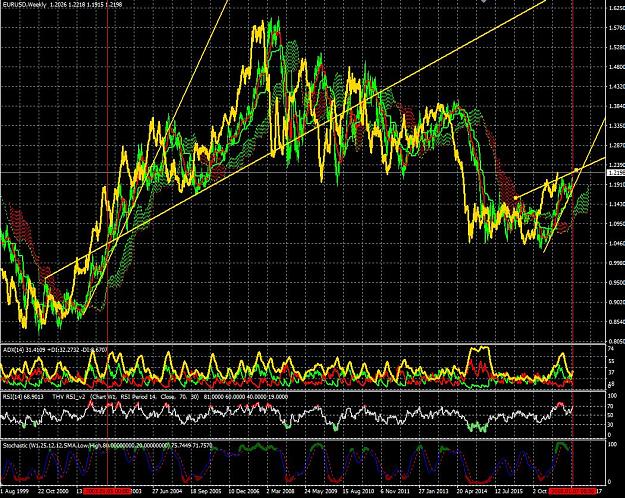Click the 27 Jan 2013 date label
The height and width of the screenshot is (498, 625).
click(x=434, y=491)
